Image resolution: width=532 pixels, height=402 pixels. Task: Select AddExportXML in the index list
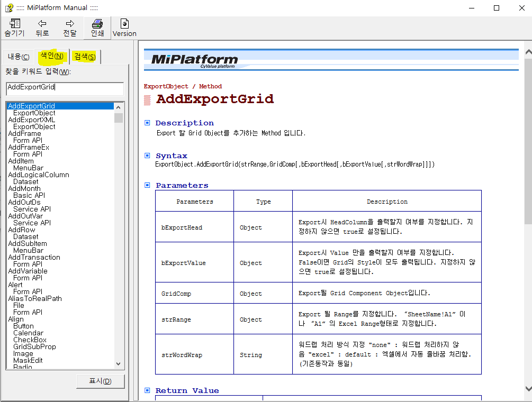point(32,120)
